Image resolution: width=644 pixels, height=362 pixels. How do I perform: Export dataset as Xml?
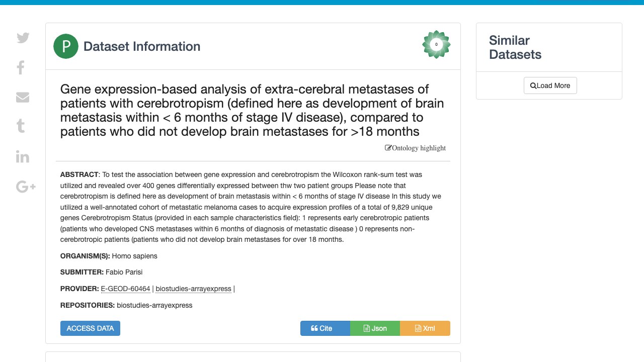[425, 328]
